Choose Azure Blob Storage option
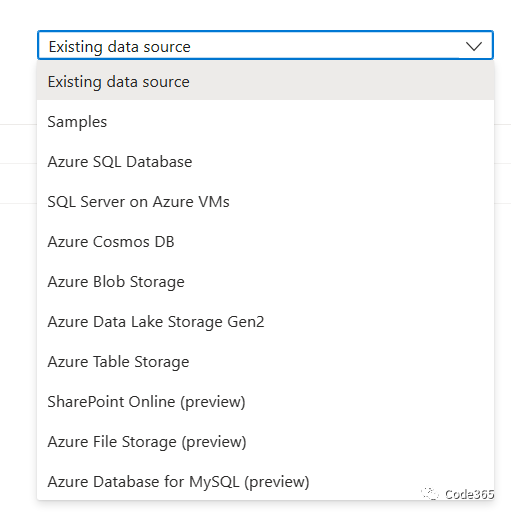 (265, 282)
